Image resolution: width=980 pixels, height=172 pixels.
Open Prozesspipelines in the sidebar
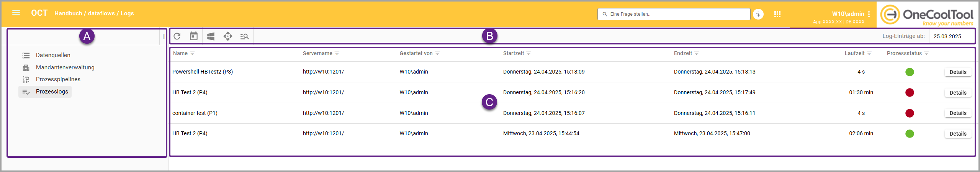point(58,79)
